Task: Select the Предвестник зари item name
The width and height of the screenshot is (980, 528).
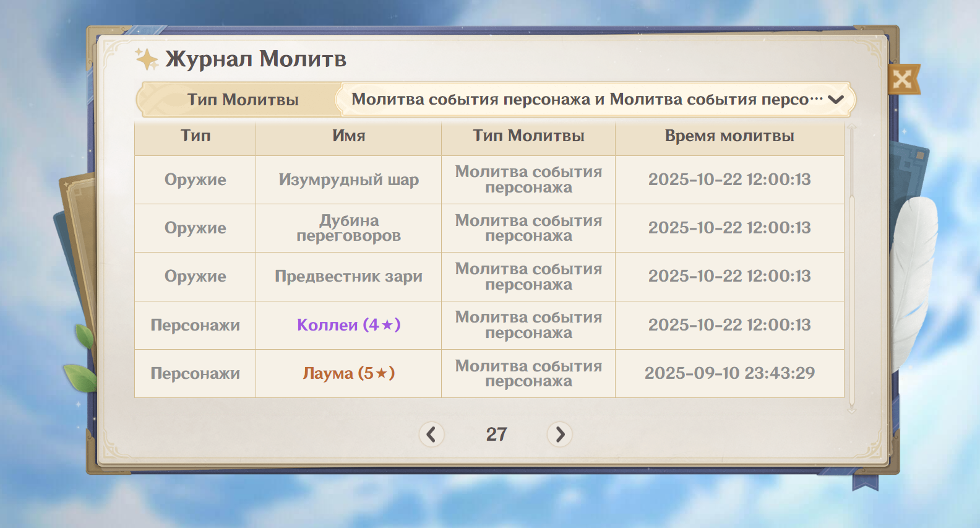Action: [349, 276]
